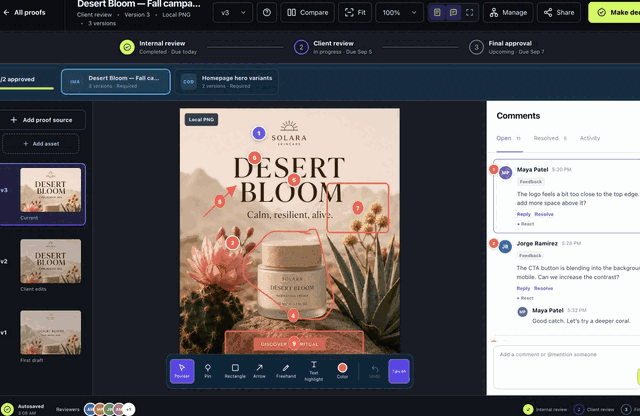640x416 pixels.
Task: Click annotation pin 4 below the jar
Action: coord(293,315)
